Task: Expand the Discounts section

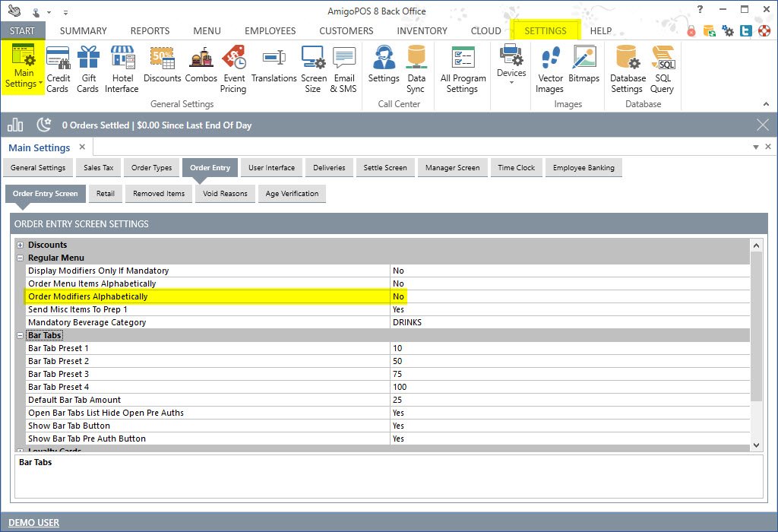Action: tap(21, 245)
